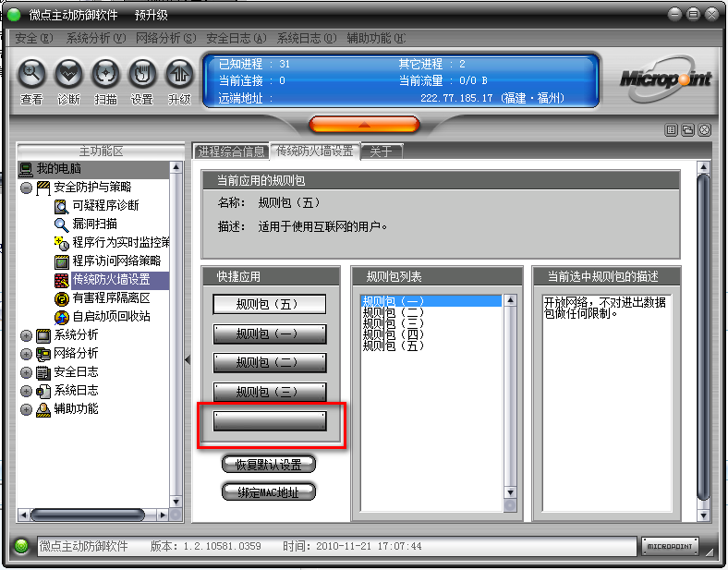Start the 扫描 toolbar icon
728x570 pixels.
click(x=106, y=74)
